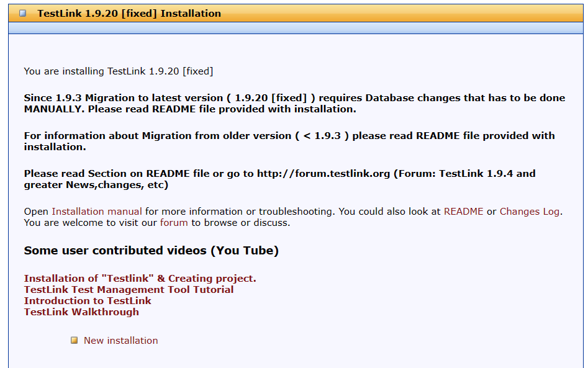The width and height of the screenshot is (588, 368).
Task: Start the New installation link
Action: 120,341
